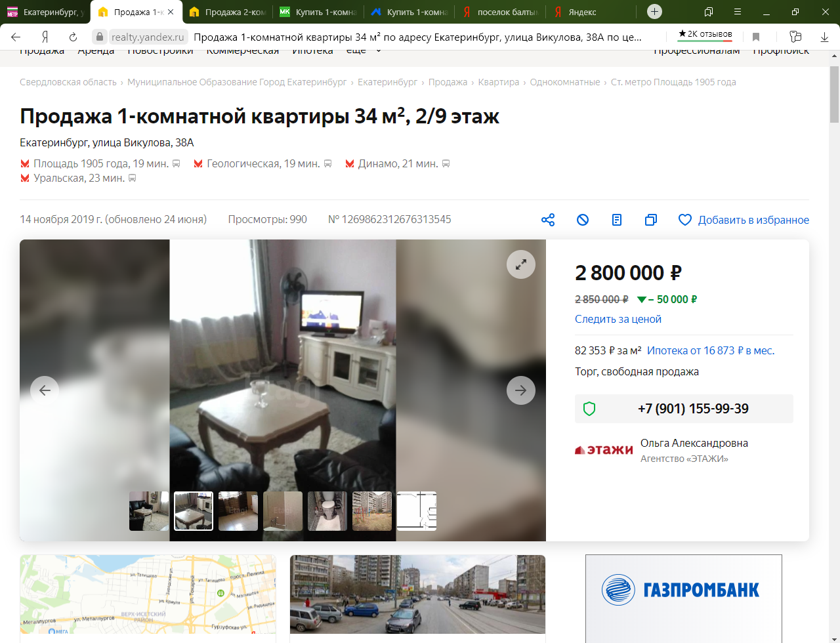Click the Следить за ценой link
Image resolution: width=840 pixels, height=643 pixels.
click(618, 319)
